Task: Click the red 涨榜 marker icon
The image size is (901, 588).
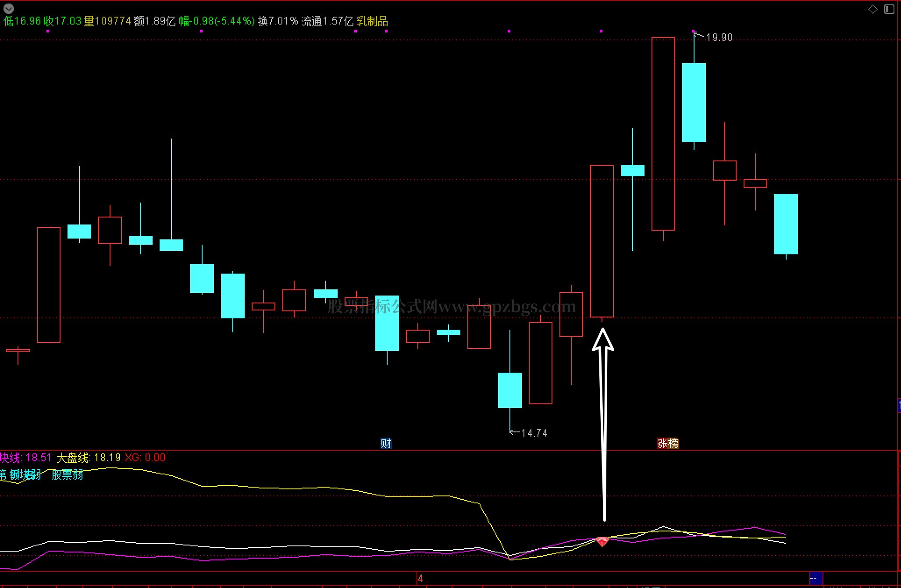Action: [667, 443]
